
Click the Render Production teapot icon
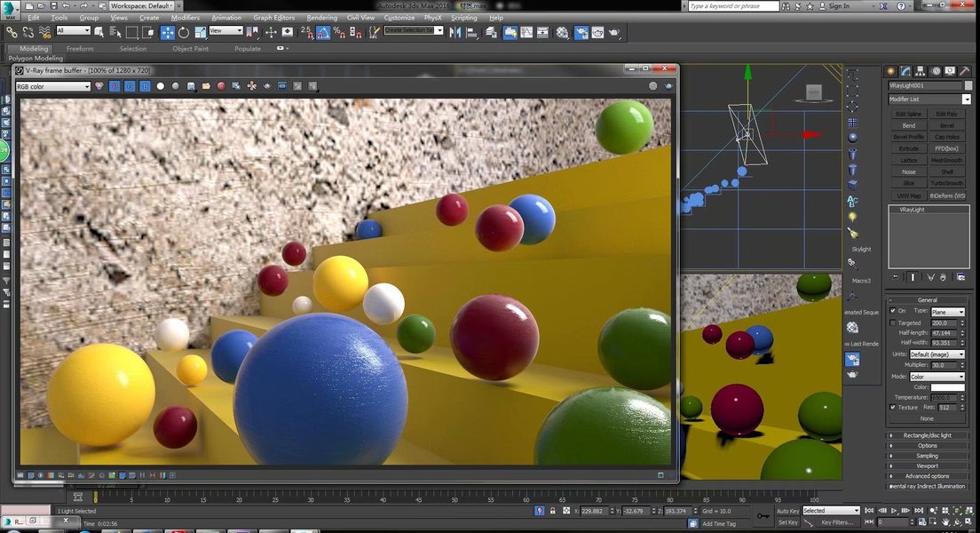pos(613,32)
